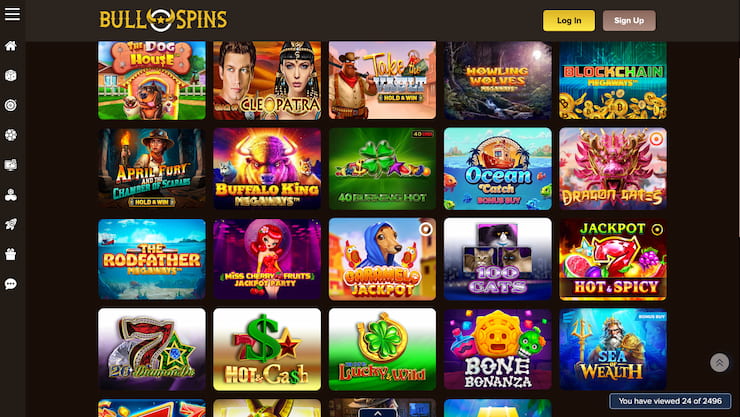Jump back to top with double-chevron button
Image resolution: width=740 pixels, height=417 pixels.
[719, 362]
